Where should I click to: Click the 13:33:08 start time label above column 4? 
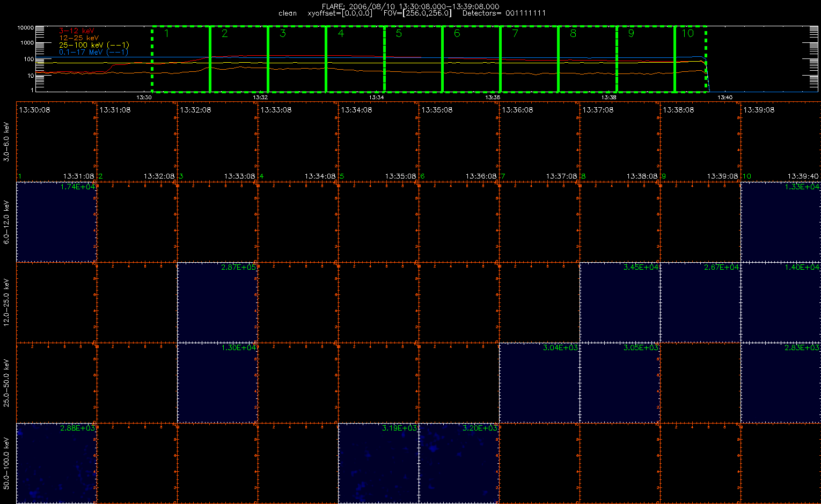[x=276, y=110]
